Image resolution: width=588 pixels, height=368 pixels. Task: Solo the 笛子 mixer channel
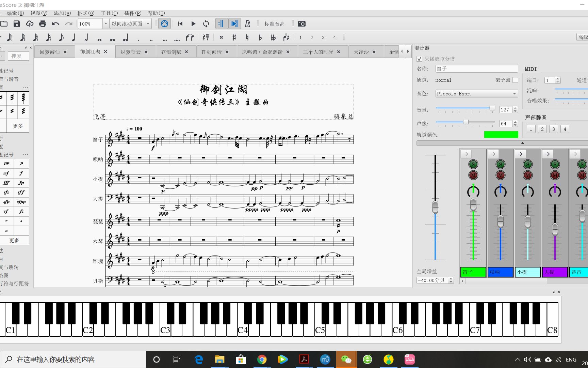click(473, 164)
